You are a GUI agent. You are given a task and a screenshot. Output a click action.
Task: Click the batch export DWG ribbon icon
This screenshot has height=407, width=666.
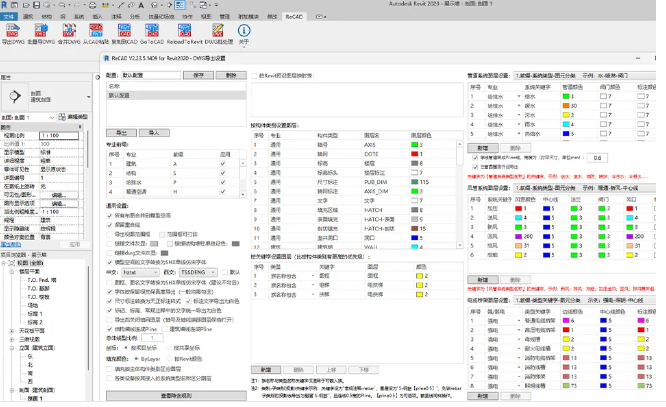point(41,31)
